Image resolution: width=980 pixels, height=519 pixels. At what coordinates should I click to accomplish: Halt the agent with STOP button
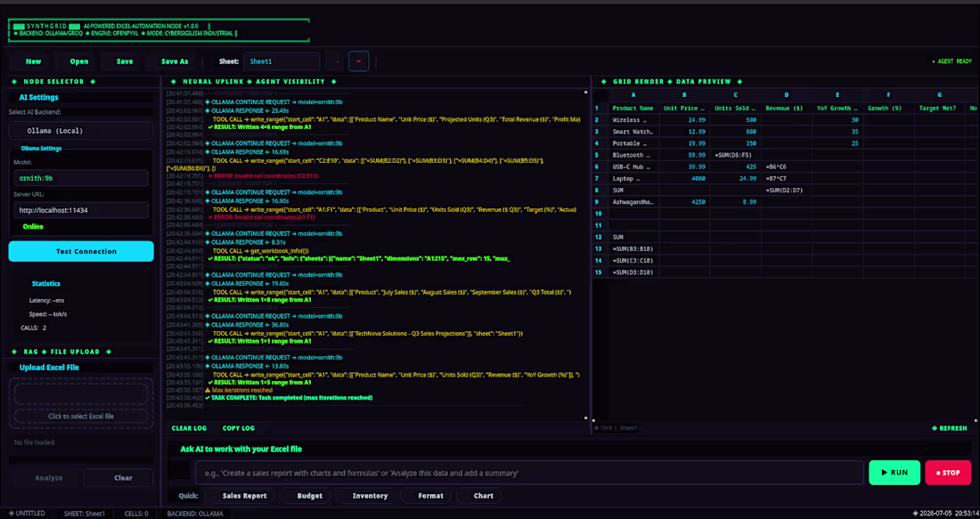tap(948, 473)
